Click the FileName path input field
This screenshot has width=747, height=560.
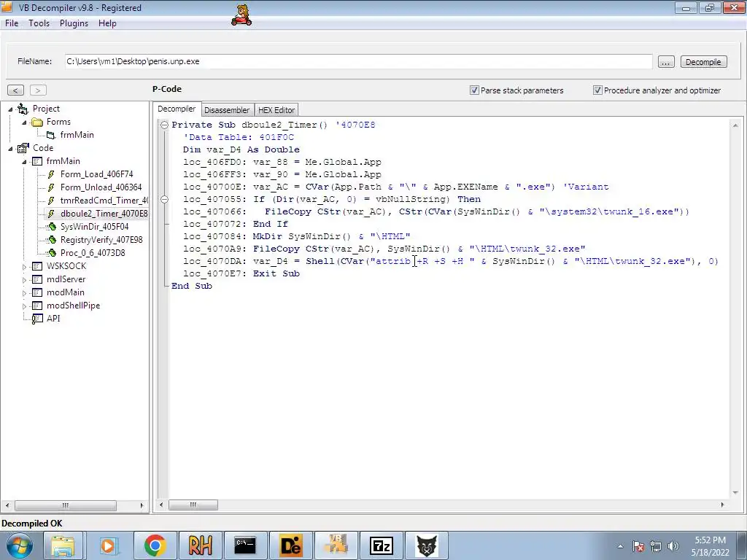click(358, 61)
